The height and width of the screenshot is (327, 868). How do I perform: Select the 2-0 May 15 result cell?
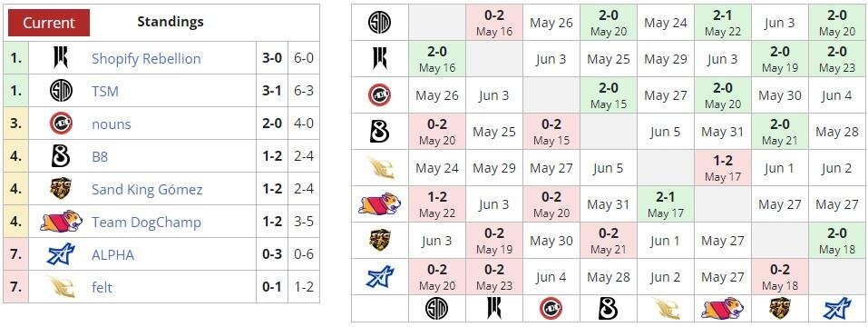(609, 95)
